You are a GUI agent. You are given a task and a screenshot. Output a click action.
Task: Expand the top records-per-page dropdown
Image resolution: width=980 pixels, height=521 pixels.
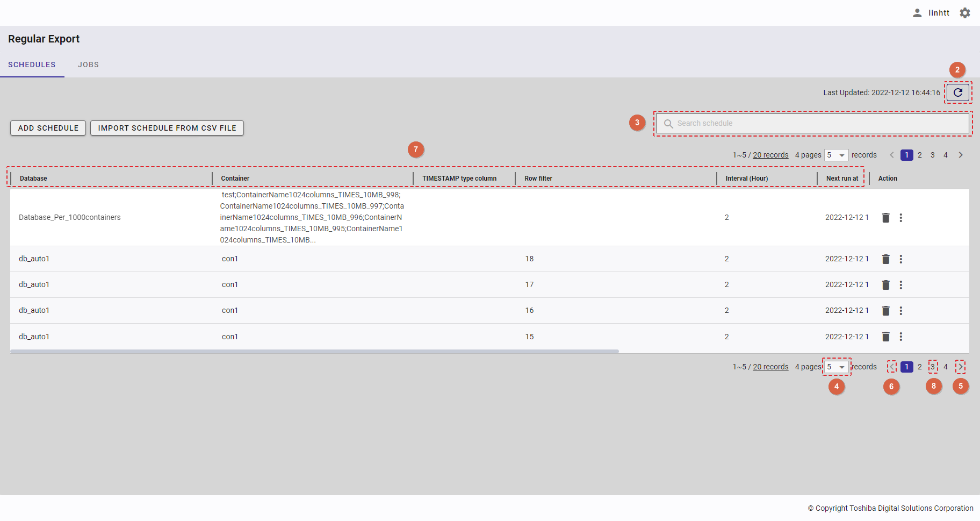pyautogui.click(x=836, y=155)
